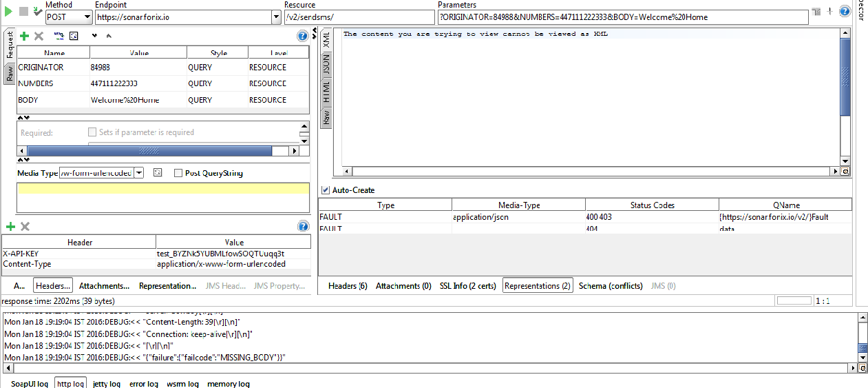Viewport: 868px width, 388px height.
Task: Submit the request with the green play icon
Action: pyautogui.click(x=8, y=12)
